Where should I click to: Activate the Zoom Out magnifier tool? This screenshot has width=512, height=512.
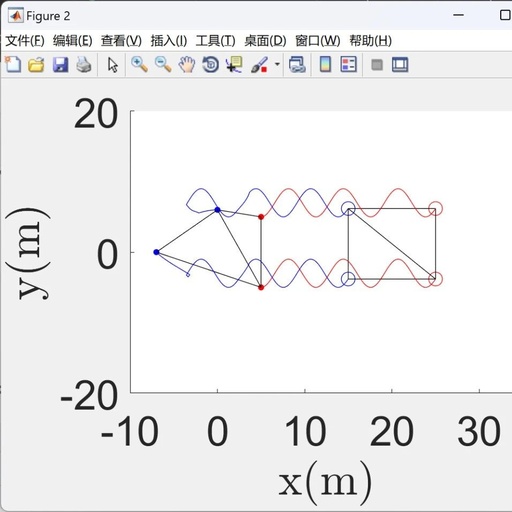click(x=163, y=64)
